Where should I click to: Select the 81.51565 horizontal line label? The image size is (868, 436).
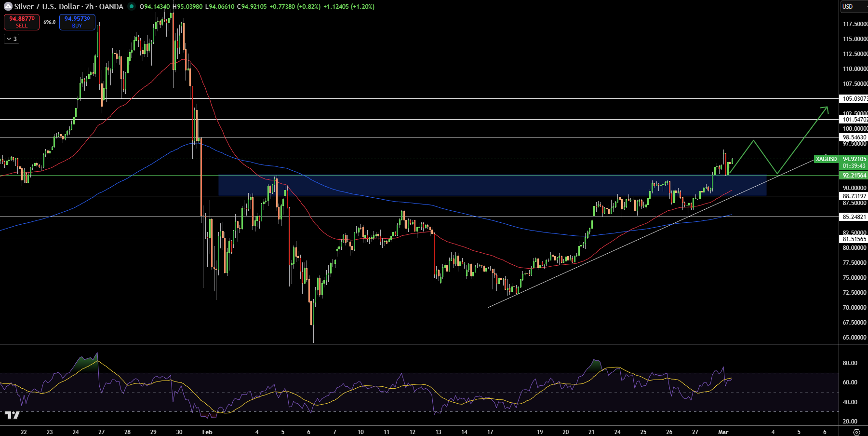(854, 239)
